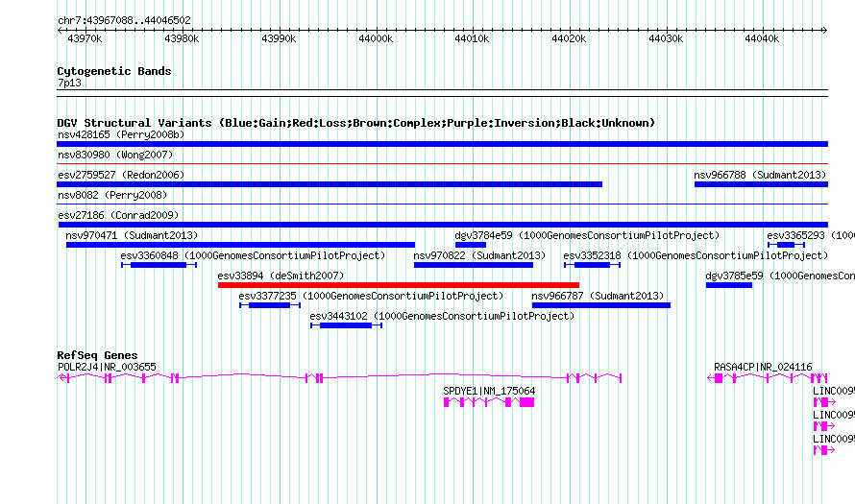Select the RASA4CP gene model glyph
This screenshot has height=504, width=855.
768,378
